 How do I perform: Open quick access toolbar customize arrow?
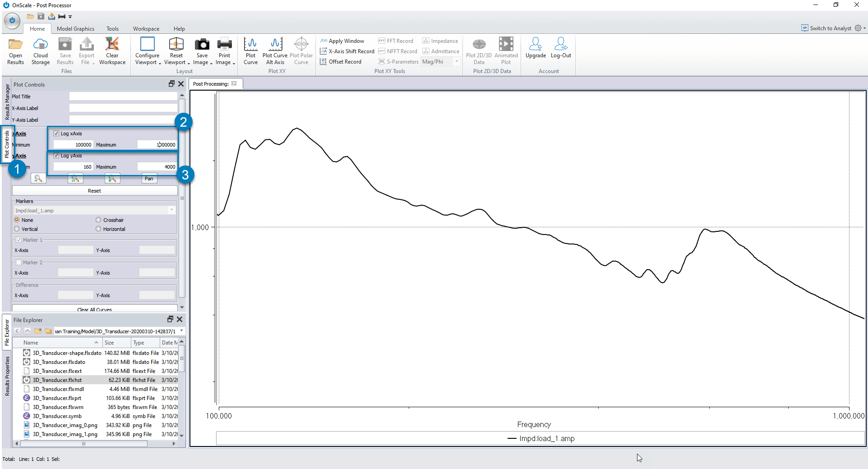pyautogui.click(x=70, y=17)
